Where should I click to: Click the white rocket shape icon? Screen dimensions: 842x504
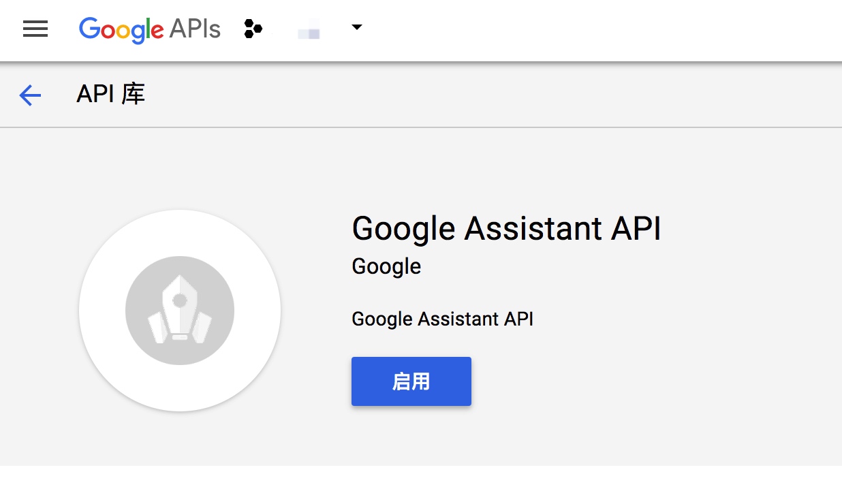[x=180, y=309]
